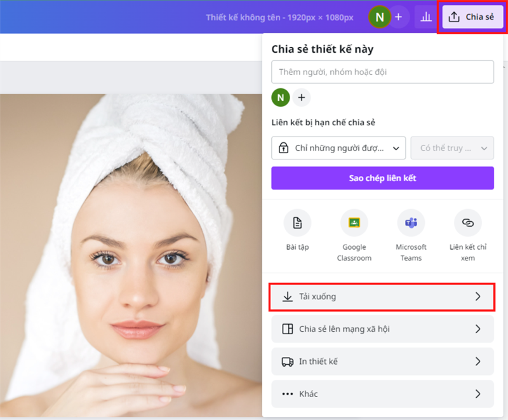Click the Bài tập assignment icon
Image resolution: width=508 pixels, height=420 pixels.
[x=297, y=224]
